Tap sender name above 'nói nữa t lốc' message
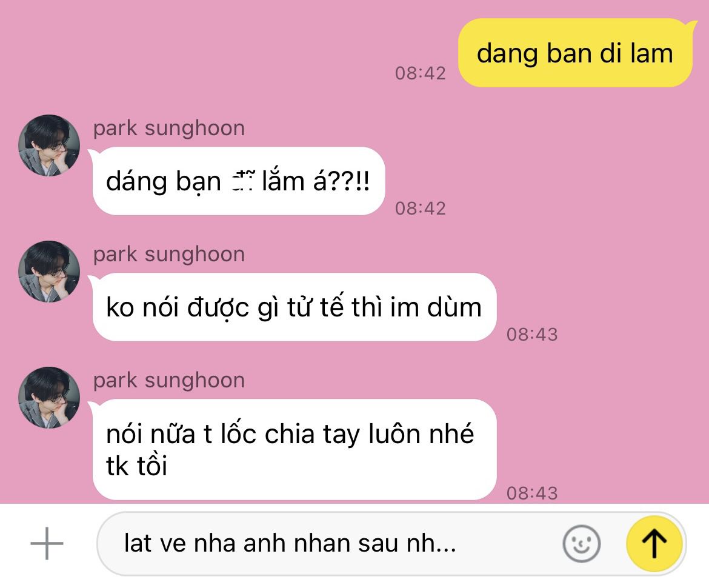Viewport: 709px width, 588px height. point(169,381)
